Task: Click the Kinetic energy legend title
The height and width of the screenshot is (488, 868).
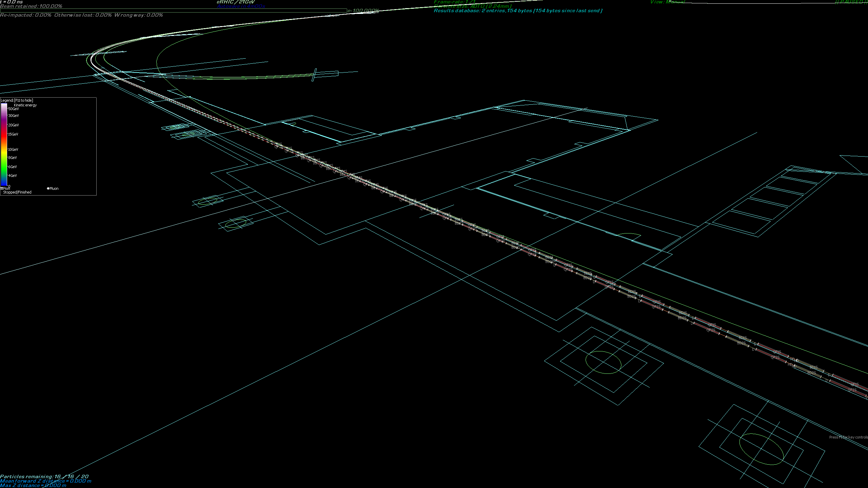Action: (x=25, y=105)
